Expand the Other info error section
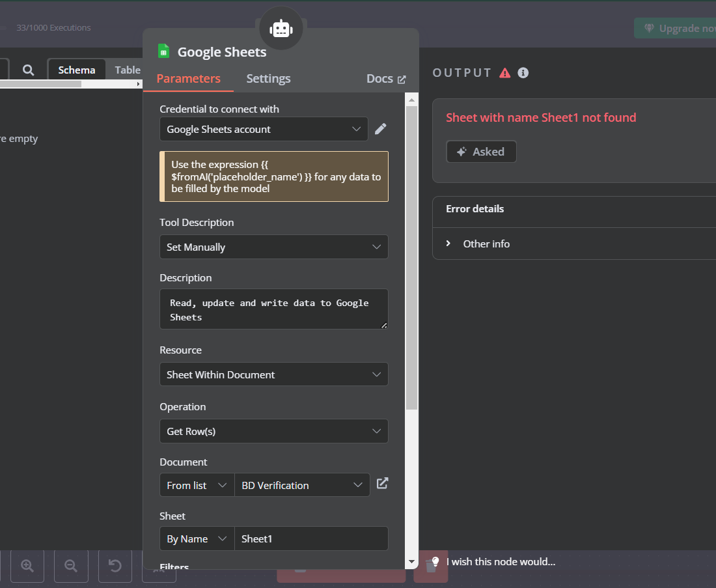 click(477, 244)
